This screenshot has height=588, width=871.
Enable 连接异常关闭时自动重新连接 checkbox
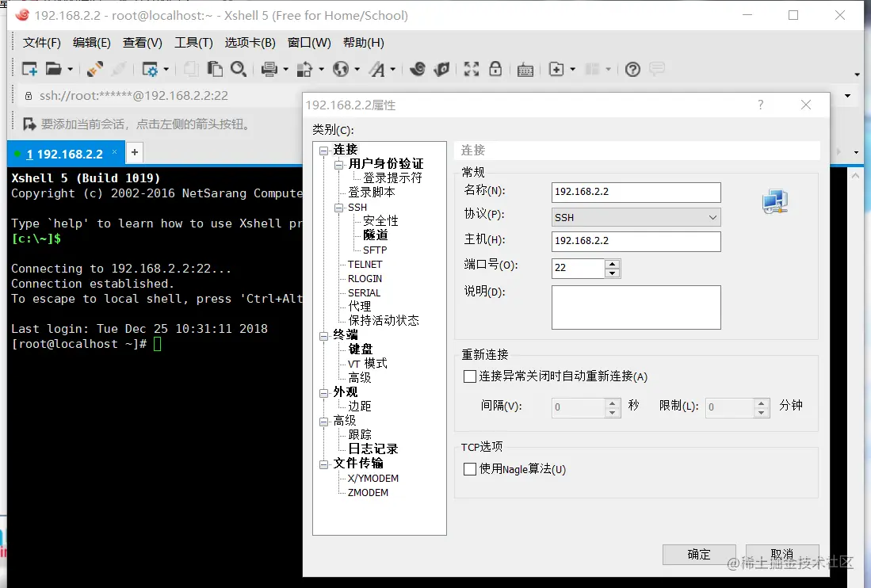pos(470,376)
